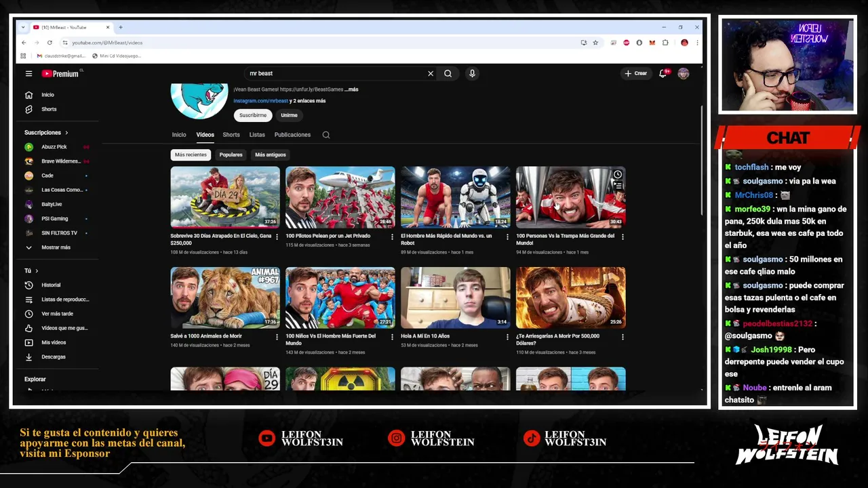Open the notifications bell

(663, 73)
